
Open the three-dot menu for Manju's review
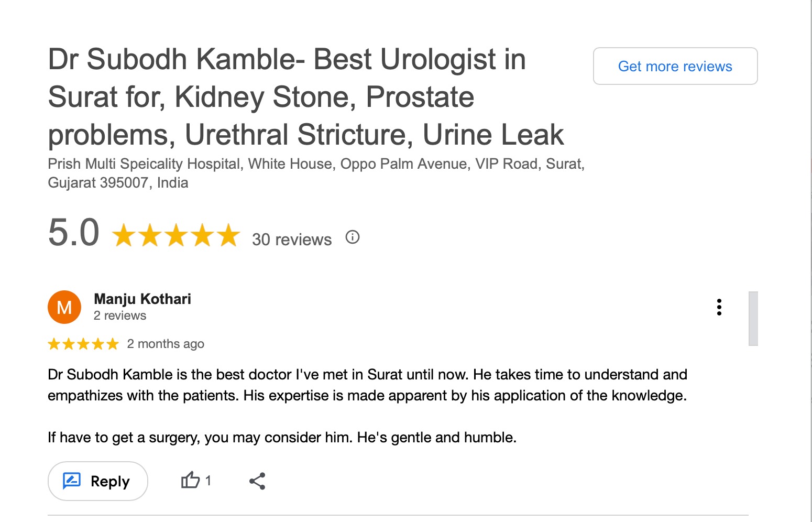point(719,307)
